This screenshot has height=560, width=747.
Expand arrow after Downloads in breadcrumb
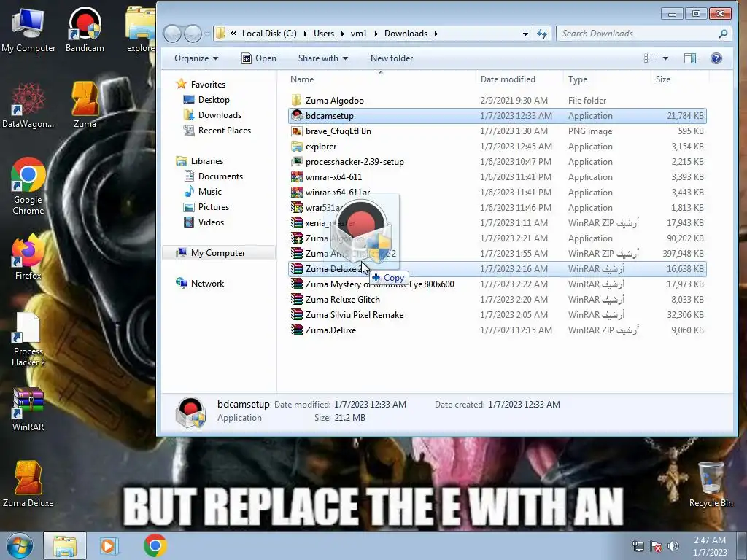[x=436, y=34]
